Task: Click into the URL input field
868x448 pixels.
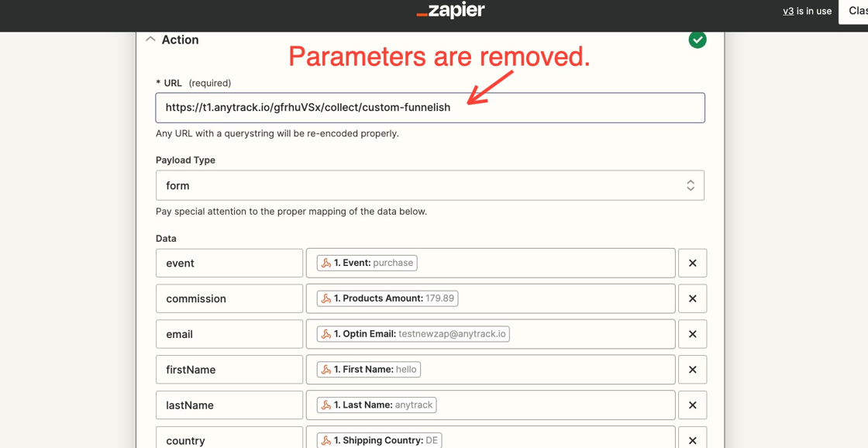Action: 430,108
